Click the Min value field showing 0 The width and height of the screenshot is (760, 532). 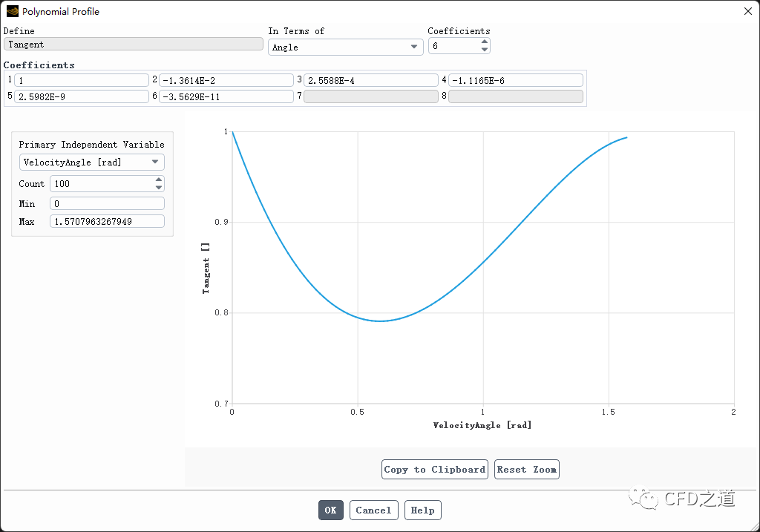coord(106,203)
